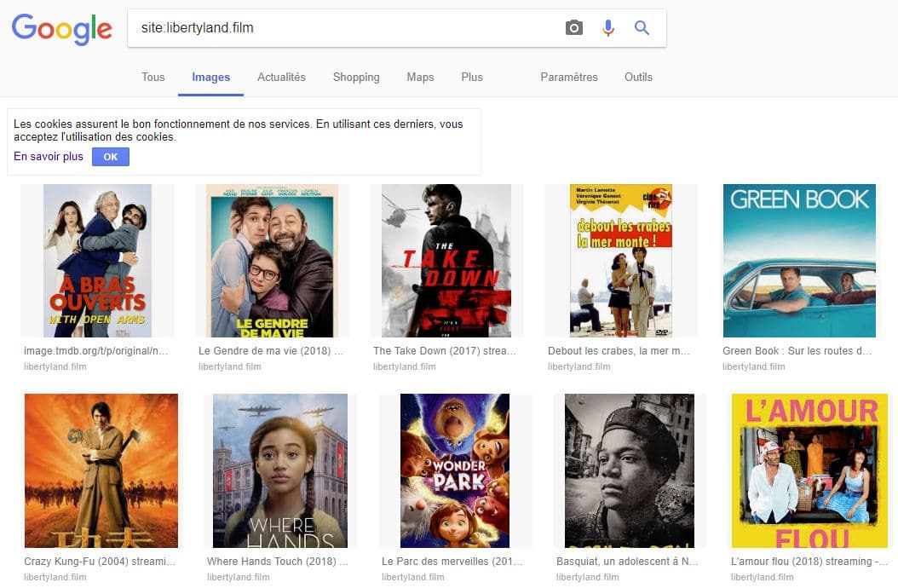
Task: Select the Images tab
Action: pos(210,78)
